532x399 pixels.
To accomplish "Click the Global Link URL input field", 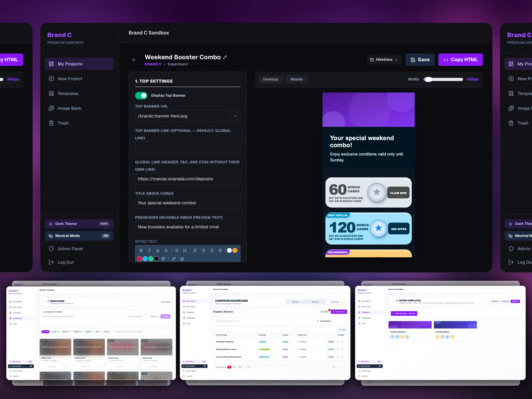I will pyautogui.click(x=188, y=179).
